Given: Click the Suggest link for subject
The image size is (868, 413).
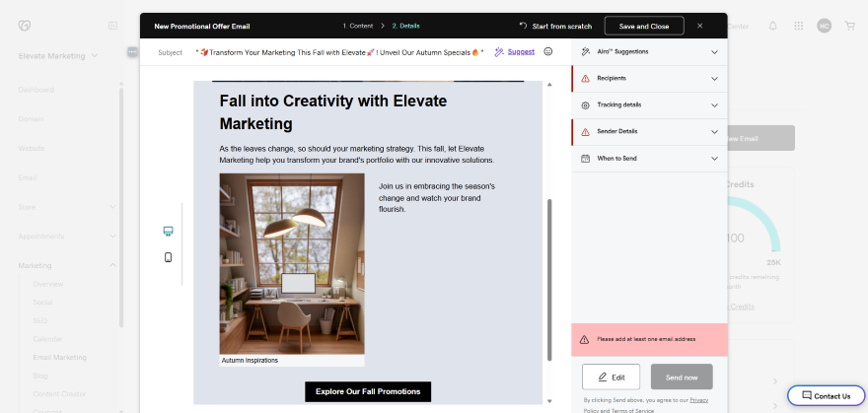Looking at the screenshot, I should tap(521, 51).
